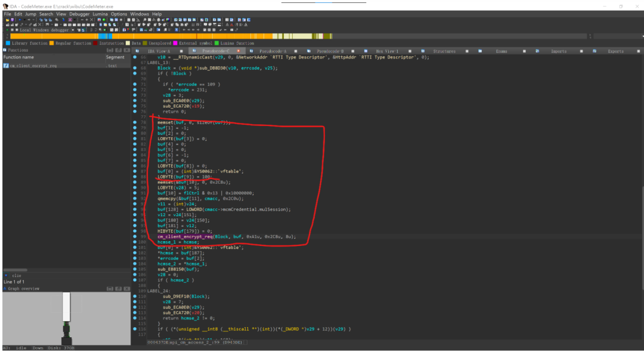Viewport: 644px width, 351px height.
Task: Collapse the Graph overview panel
Action: [110, 289]
